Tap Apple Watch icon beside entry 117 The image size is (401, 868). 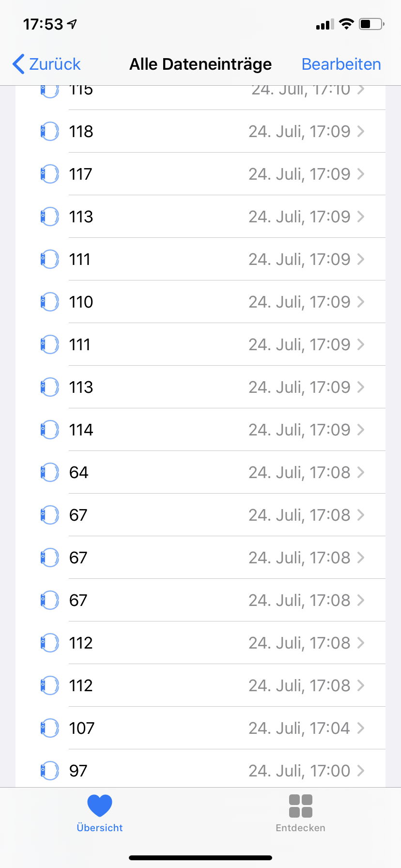pyautogui.click(x=49, y=174)
